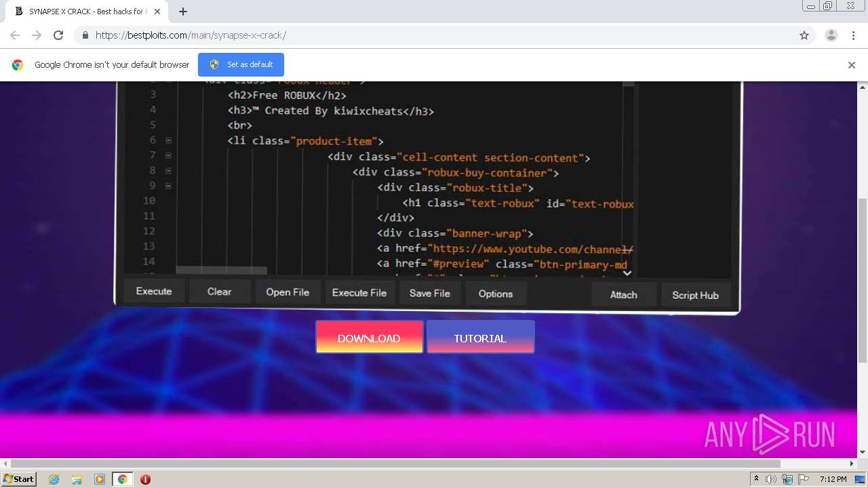Open the media player taskbar icon

(100, 479)
